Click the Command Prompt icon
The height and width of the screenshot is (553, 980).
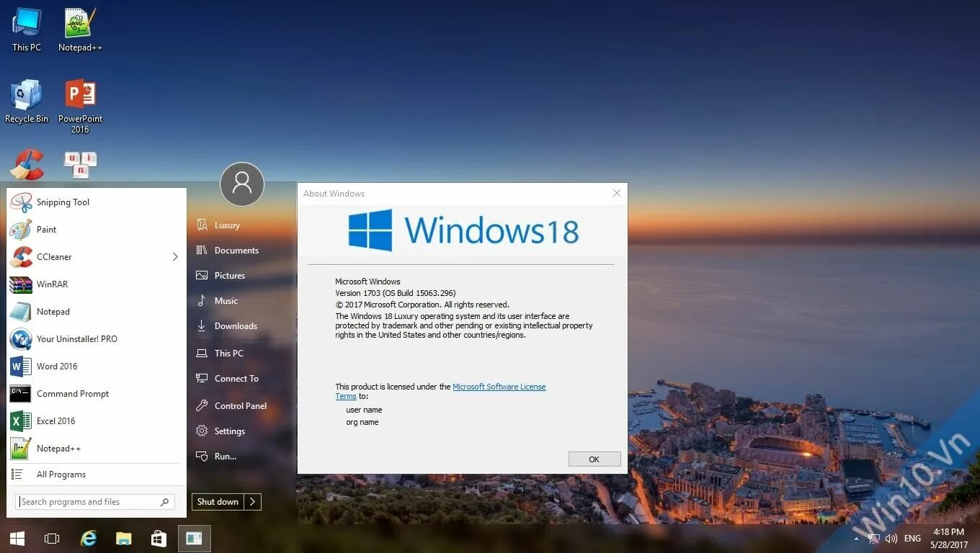pyautogui.click(x=21, y=394)
